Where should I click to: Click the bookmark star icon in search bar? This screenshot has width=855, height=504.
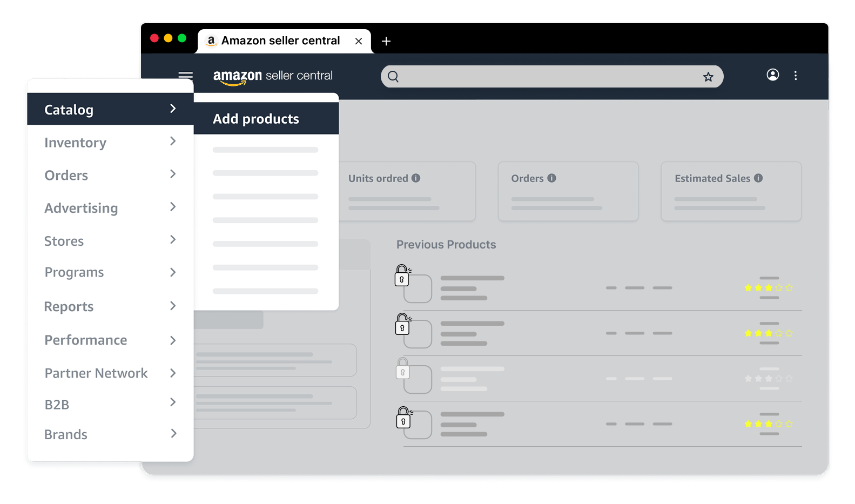[708, 77]
